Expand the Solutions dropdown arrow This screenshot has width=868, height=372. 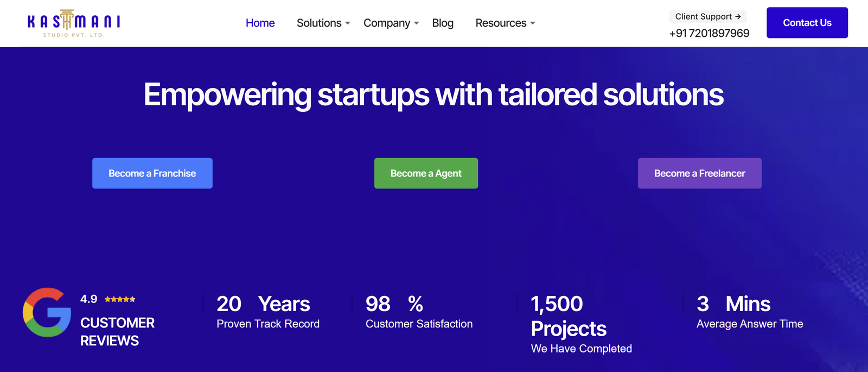tap(348, 23)
